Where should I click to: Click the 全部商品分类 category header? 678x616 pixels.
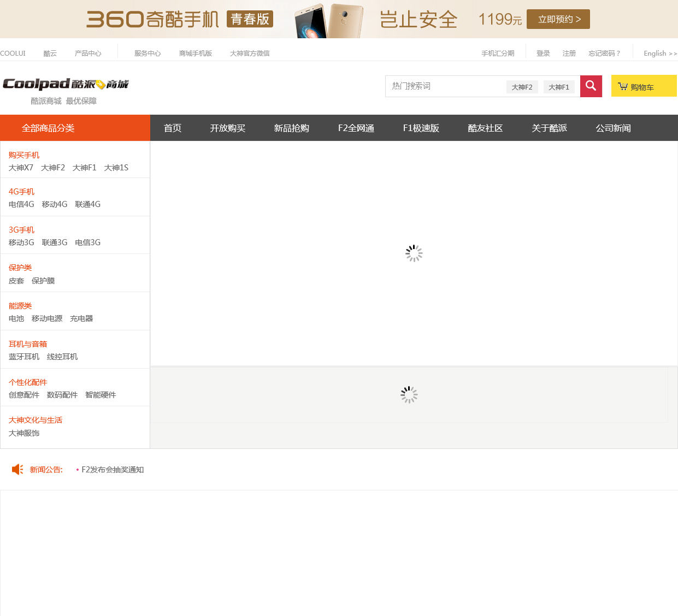(75, 128)
